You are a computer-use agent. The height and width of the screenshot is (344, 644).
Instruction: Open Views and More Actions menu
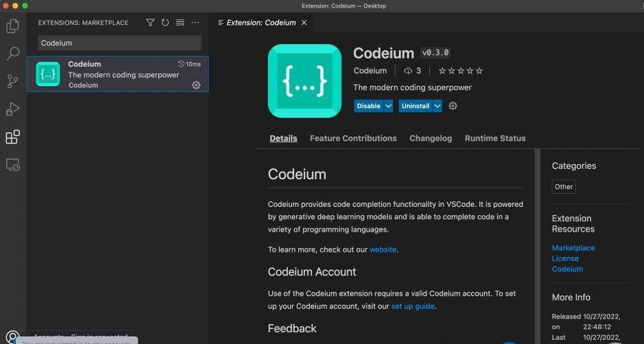(x=195, y=23)
